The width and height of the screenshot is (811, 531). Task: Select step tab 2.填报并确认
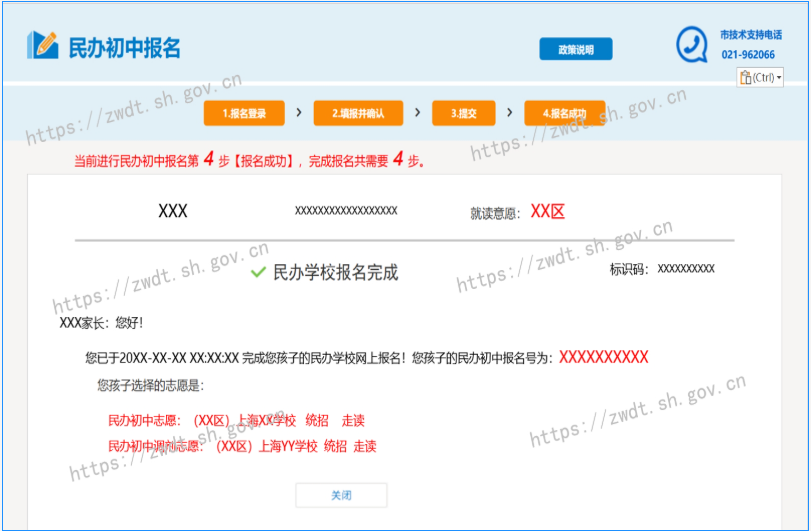358,114
